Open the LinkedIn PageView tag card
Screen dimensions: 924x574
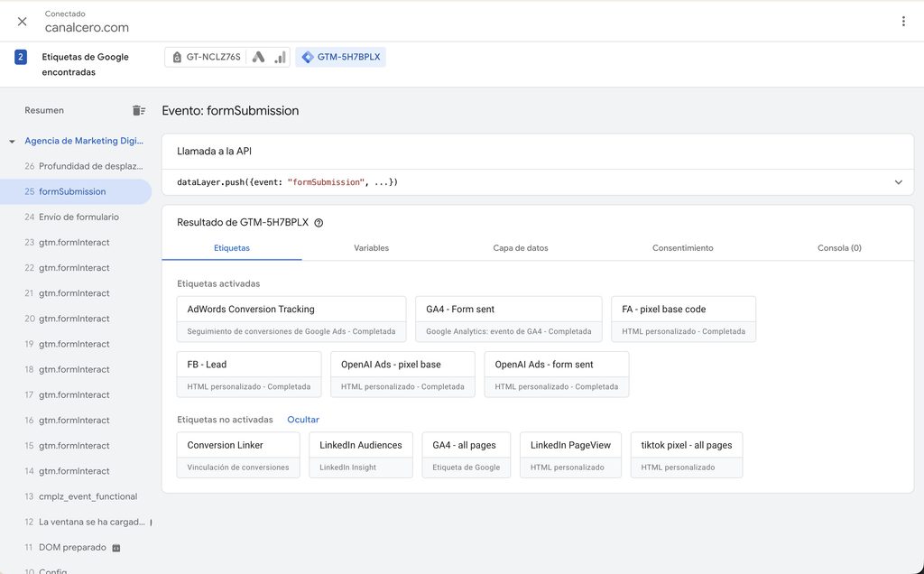tap(570, 455)
